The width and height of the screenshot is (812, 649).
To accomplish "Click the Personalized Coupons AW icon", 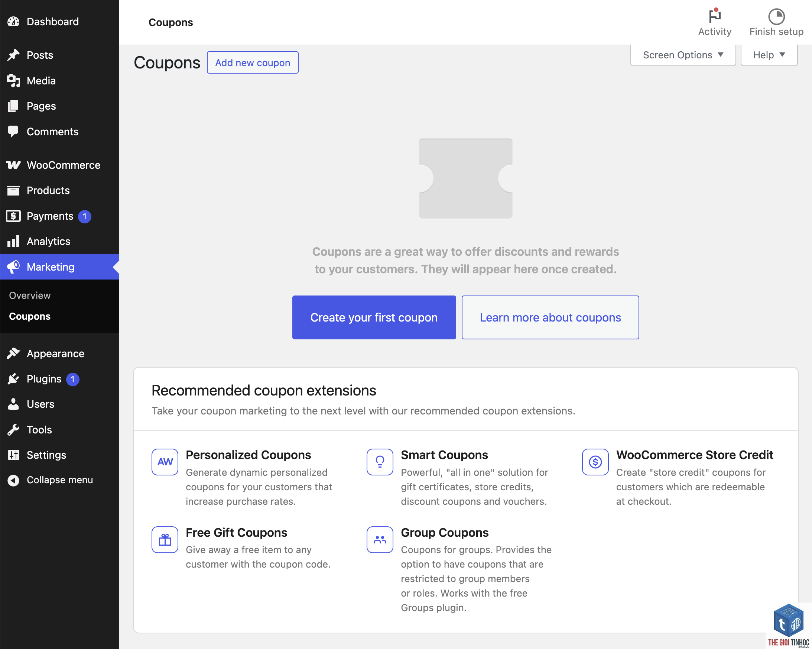I will pyautogui.click(x=165, y=462).
